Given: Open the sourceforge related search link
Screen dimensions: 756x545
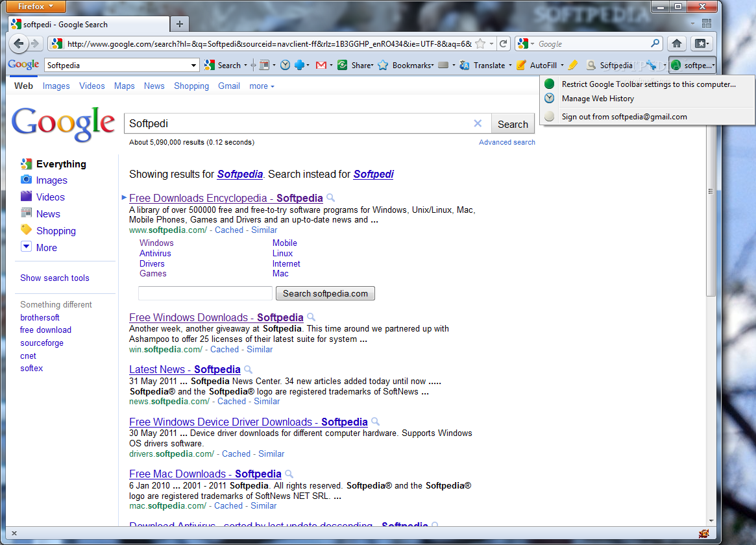Looking at the screenshot, I should (42, 343).
